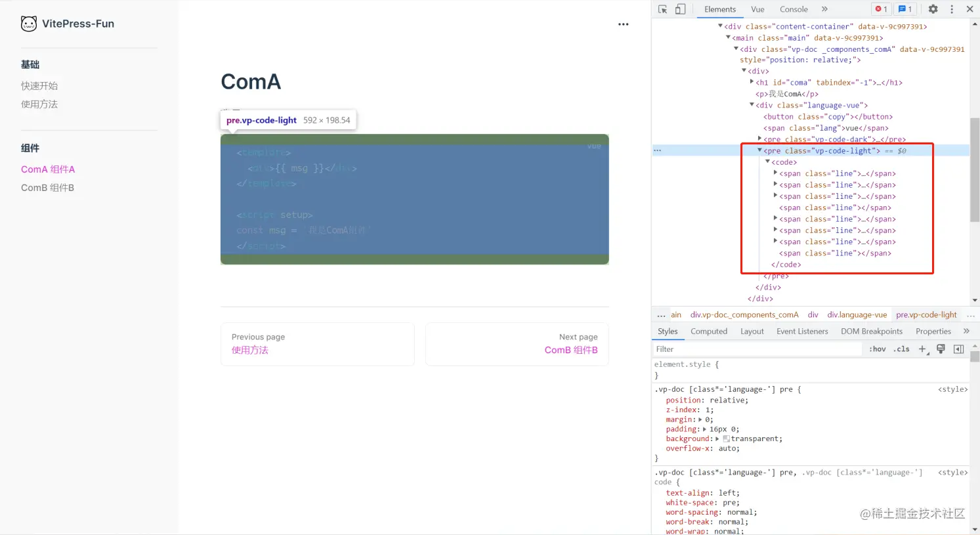Toggle the device toolbar icon
This screenshot has width=980, height=535.
[x=681, y=9]
